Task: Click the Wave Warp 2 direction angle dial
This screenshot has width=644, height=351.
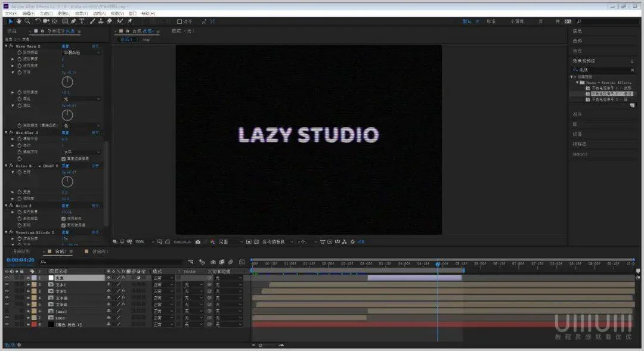Action: (x=67, y=82)
